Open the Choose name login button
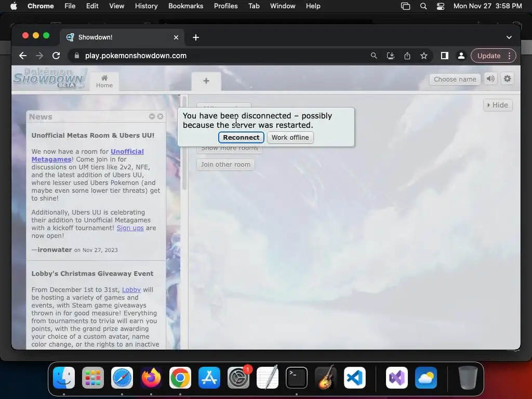Viewport: 532px width, 399px height. tap(455, 79)
